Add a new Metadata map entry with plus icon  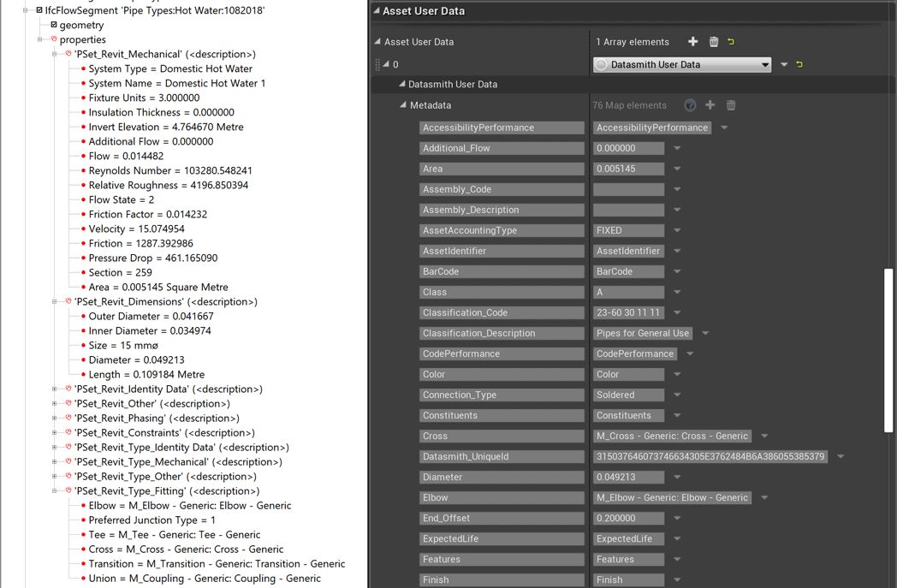coord(711,104)
